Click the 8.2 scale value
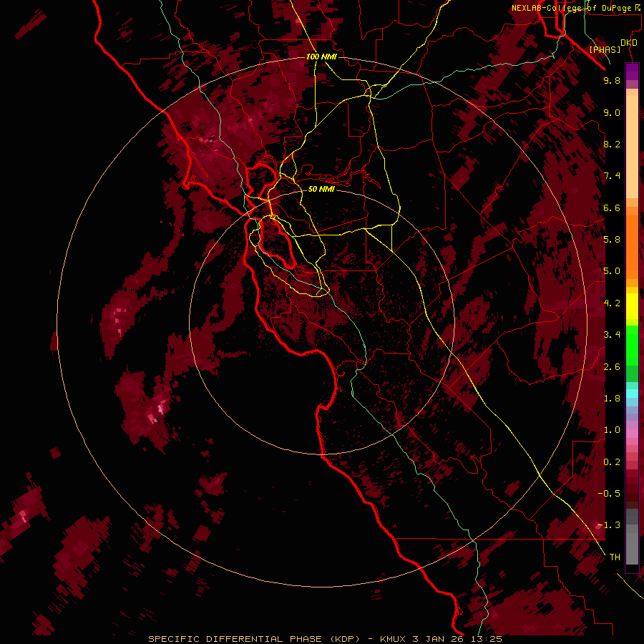The width and height of the screenshot is (644, 644). coord(612,144)
